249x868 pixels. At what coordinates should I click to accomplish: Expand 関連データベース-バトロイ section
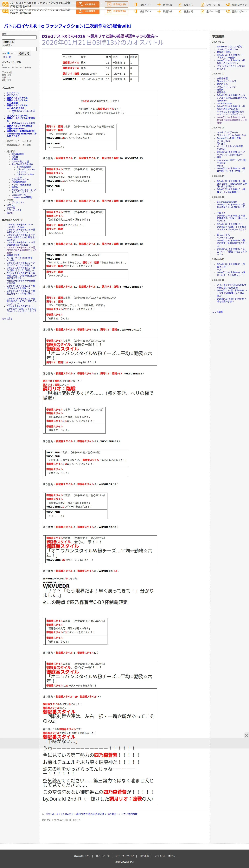pos(4,141)
